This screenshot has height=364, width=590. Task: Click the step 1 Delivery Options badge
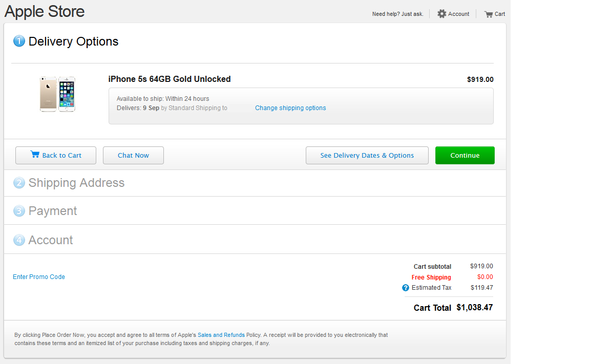point(19,41)
